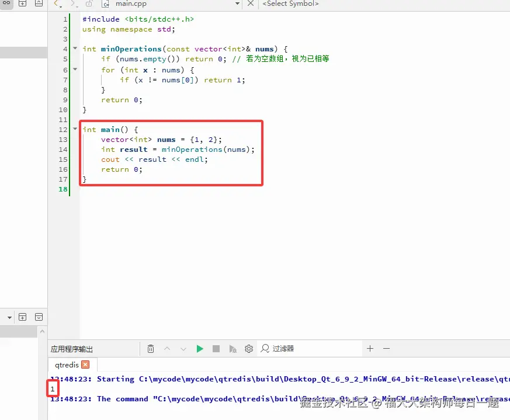The height and width of the screenshot is (420, 510).
Task: Re-run the program with green play
Action: pyautogui.click(x=200, y=349)
